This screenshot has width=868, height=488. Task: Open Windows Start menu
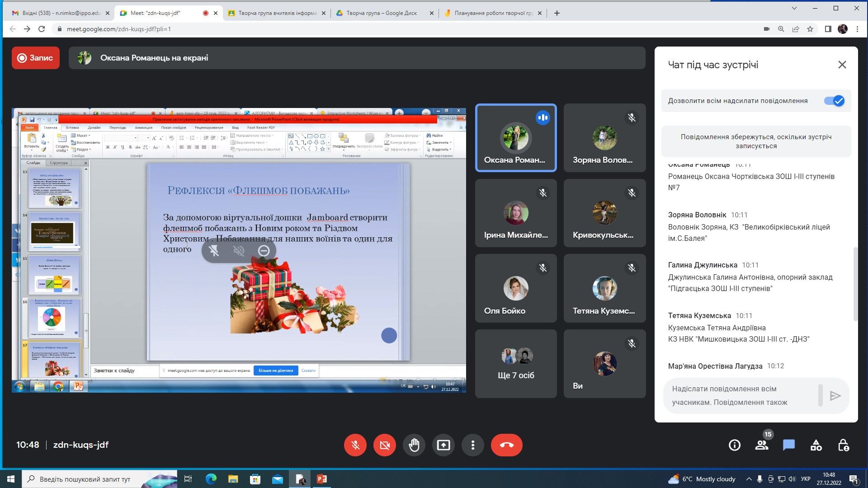[11, 479]
